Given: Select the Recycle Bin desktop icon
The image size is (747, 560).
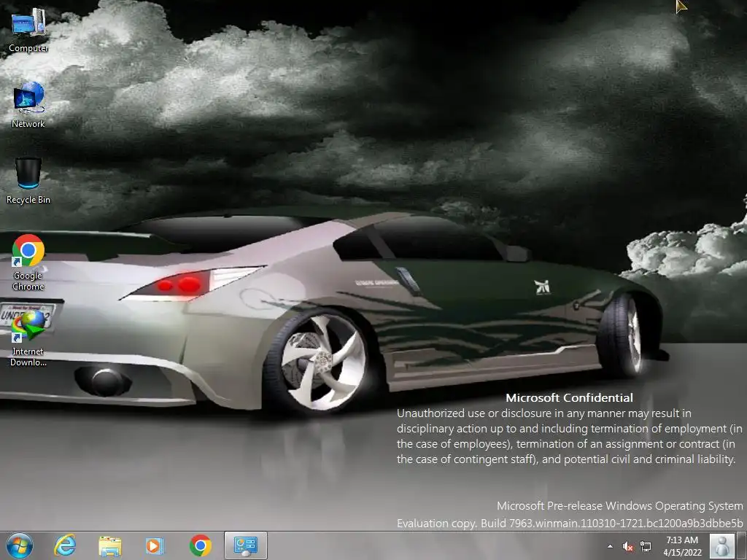Looking at the screenshot, I should tap(28, 181).
